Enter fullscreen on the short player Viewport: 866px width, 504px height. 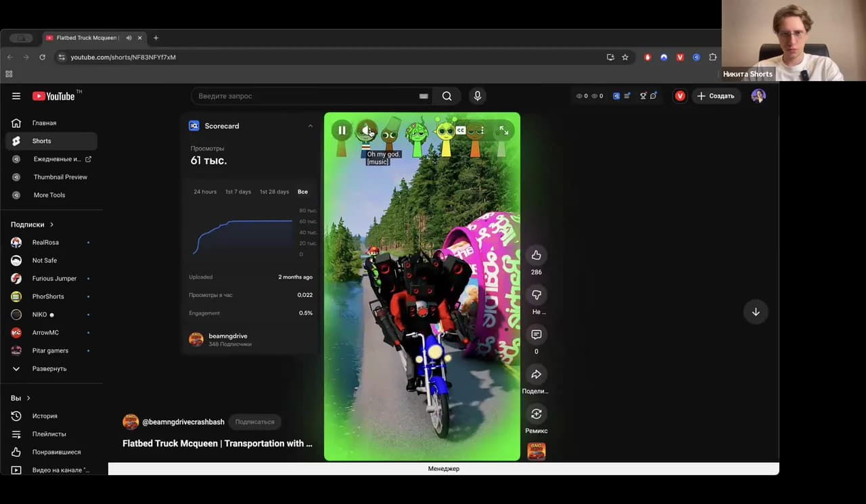(503, 130)
